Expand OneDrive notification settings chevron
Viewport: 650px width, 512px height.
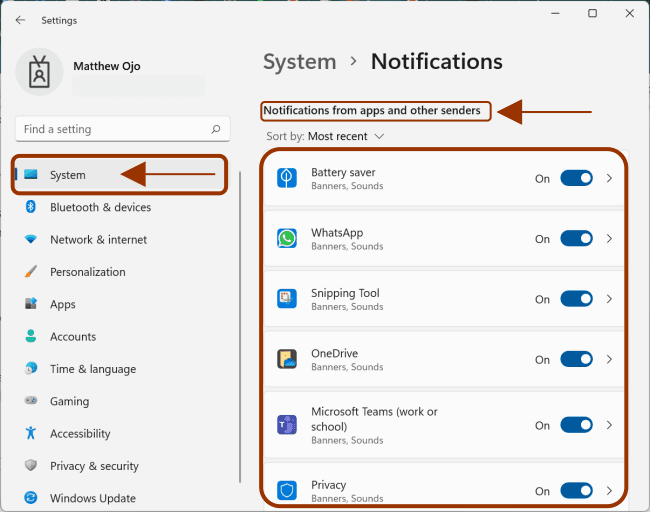coord(609,359)
